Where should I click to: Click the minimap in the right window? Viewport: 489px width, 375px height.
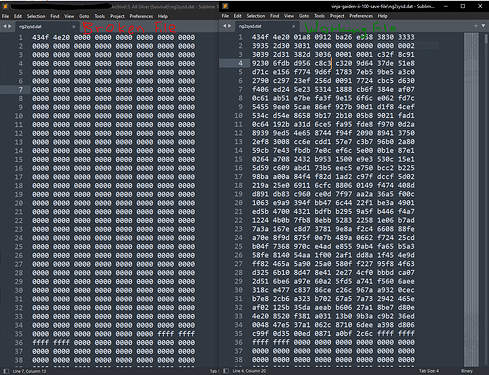tap(471, 200)
